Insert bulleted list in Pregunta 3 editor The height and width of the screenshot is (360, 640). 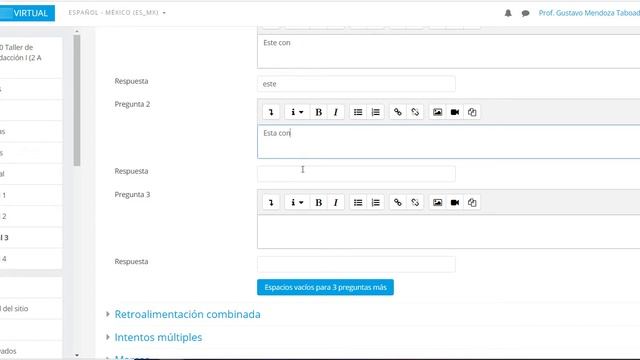click(358, 202)
